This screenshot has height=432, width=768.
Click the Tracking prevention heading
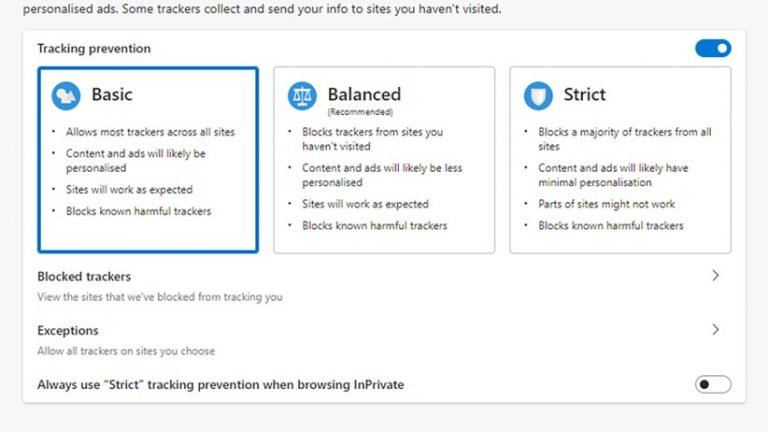coord(94,48)
